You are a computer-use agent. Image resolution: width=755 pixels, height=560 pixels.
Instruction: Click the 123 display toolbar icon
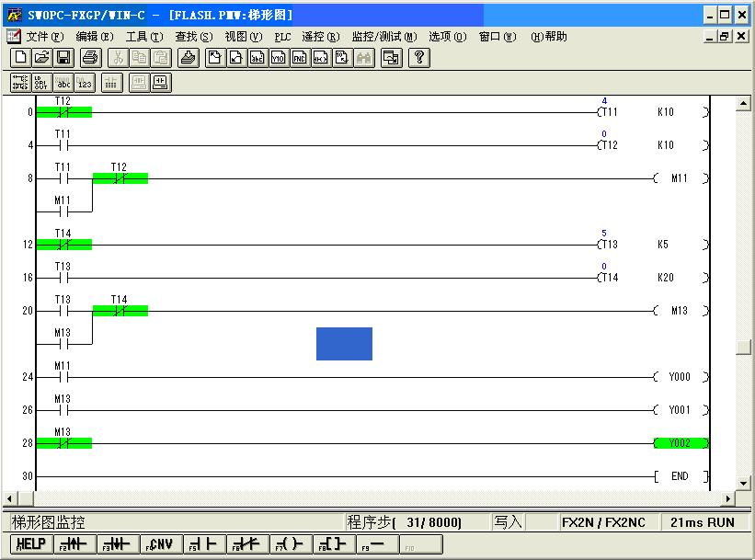coord(85,83)
